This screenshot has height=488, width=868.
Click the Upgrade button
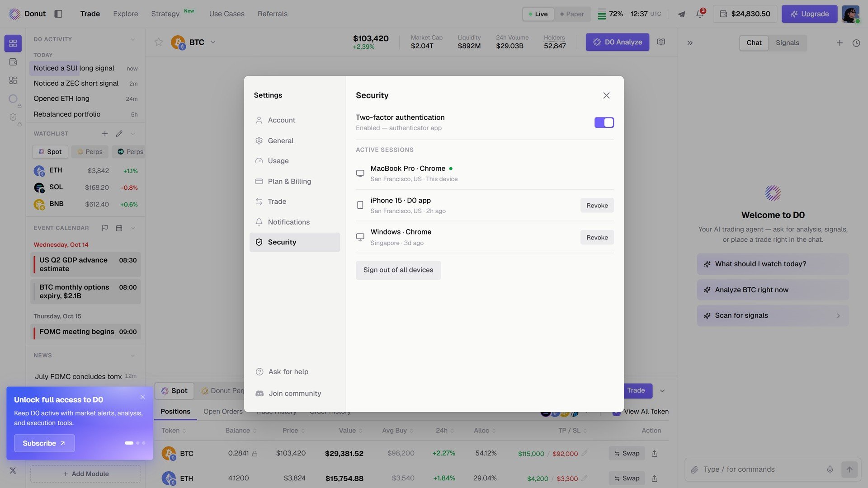[809, 14]
